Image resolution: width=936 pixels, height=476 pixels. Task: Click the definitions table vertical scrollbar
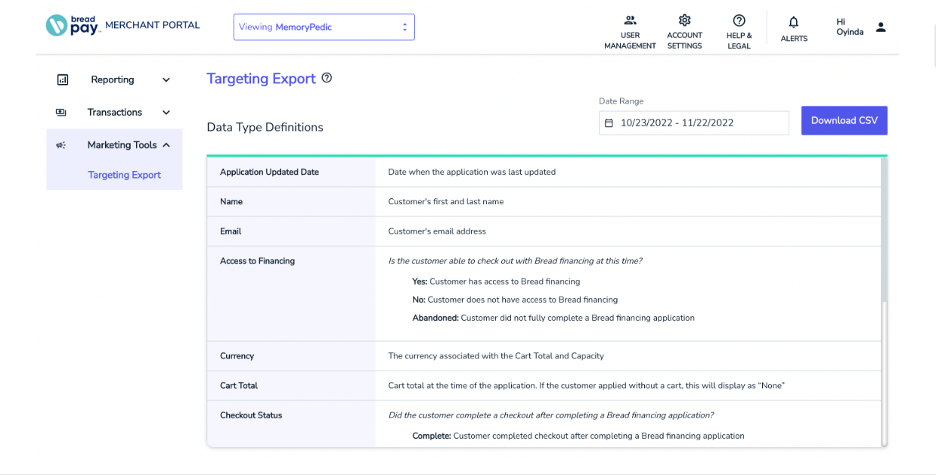click(884, 230)
